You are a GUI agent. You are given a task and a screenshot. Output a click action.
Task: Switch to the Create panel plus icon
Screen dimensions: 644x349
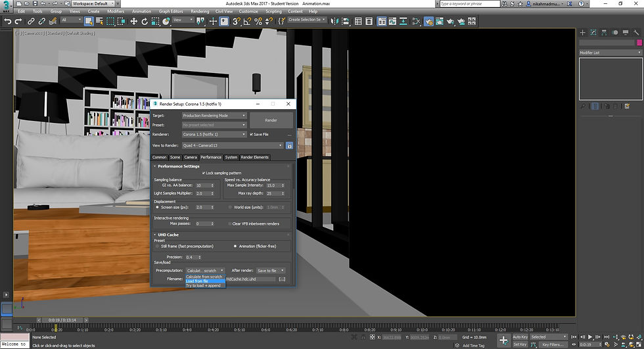pyautogui.click(x=582, y=32)
